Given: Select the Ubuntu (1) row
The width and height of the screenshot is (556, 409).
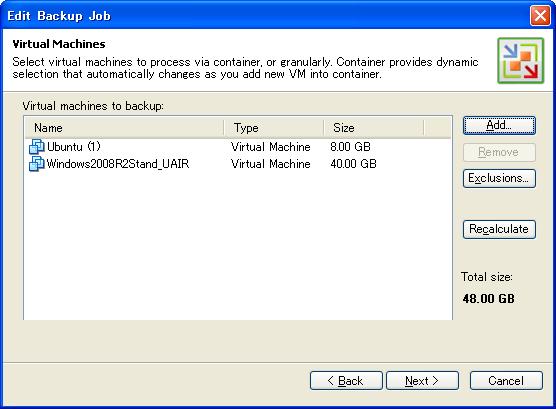Looking at the screenshot, I should [x=238, y=147].
